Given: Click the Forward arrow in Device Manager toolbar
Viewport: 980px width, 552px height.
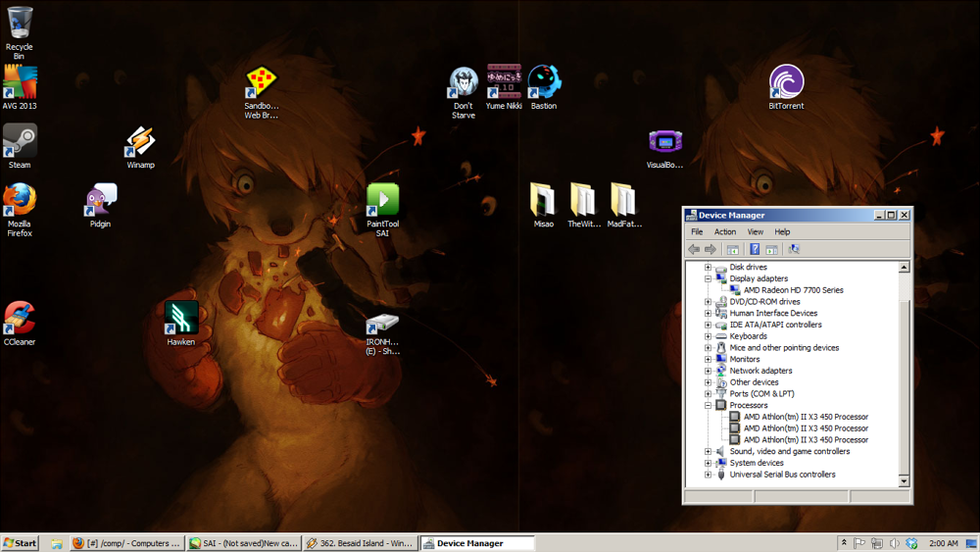Looking at the screenshot, I should [x=710, y=249].
